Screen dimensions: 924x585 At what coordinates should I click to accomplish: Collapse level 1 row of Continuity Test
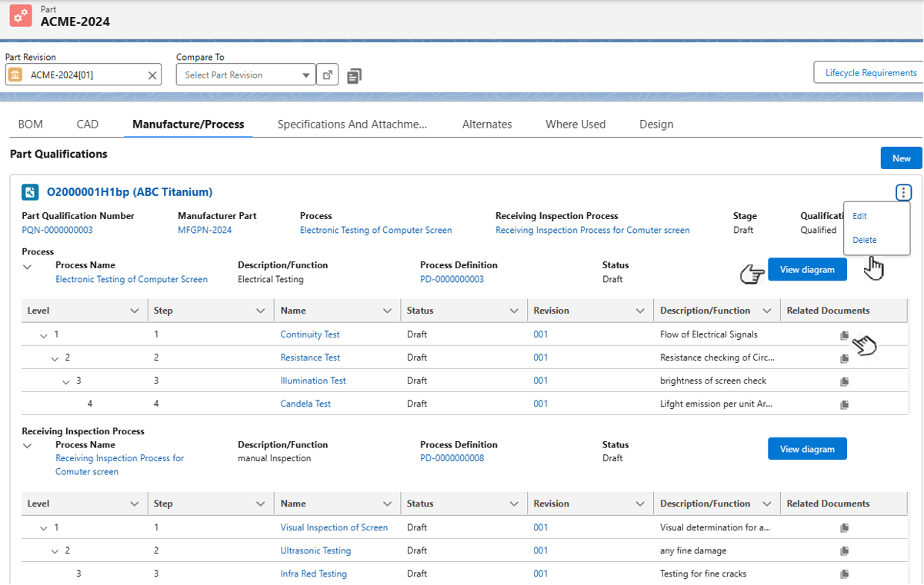click(44, 335)
